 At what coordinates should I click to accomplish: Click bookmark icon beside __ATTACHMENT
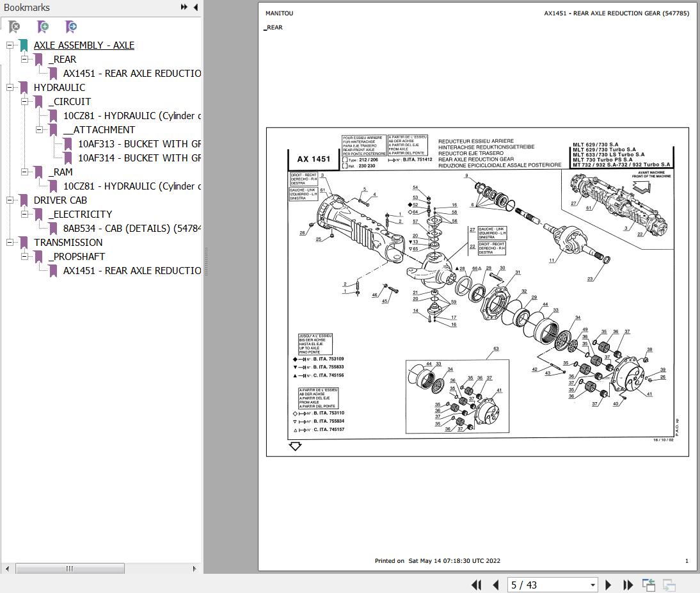click(53, 131)
